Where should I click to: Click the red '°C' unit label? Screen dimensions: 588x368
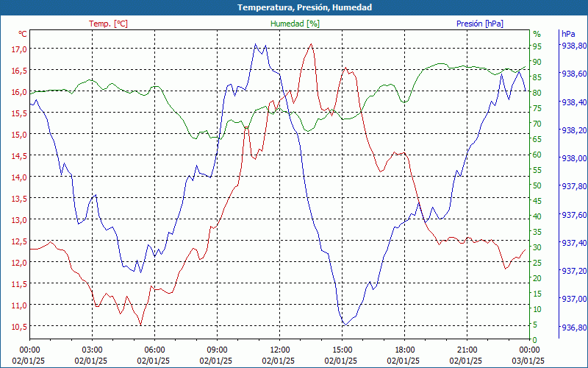click(23, 34)
